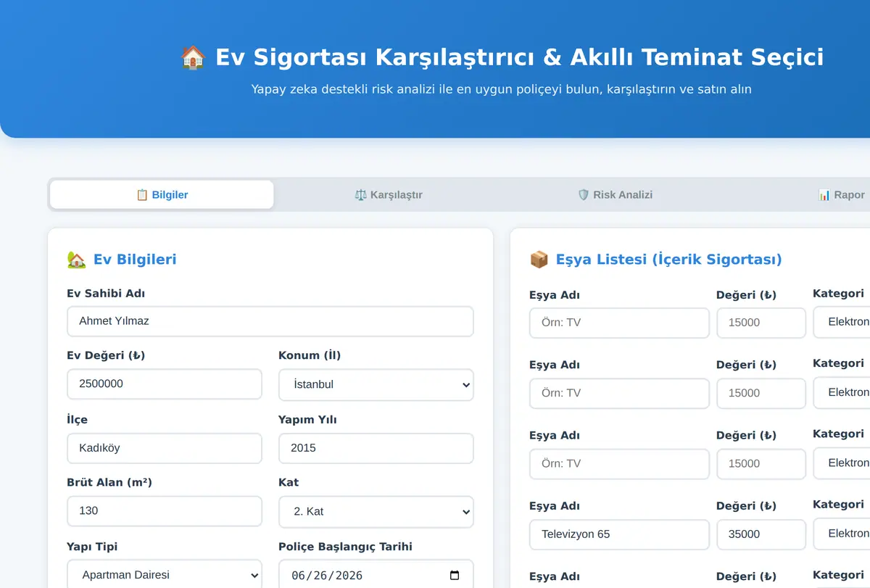Image resolution: width=870 pixels, height=588 pixels.
Task: Click the Ev Sahibi Adı field
Action: point(270,321)
